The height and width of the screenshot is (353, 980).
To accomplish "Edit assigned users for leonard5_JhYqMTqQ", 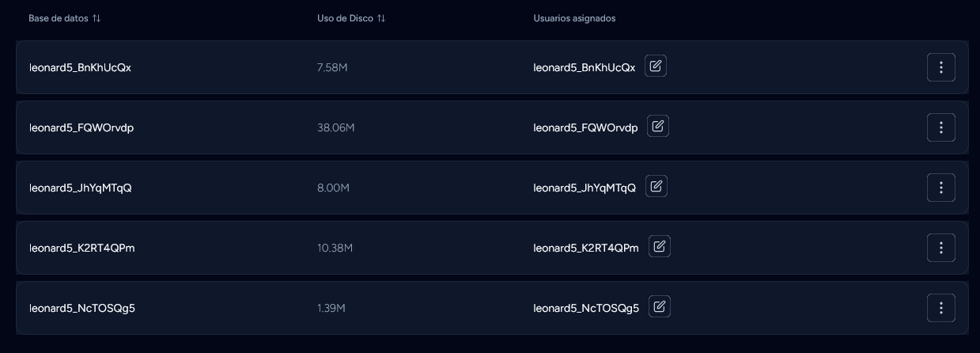I will [x=656, y=187].
